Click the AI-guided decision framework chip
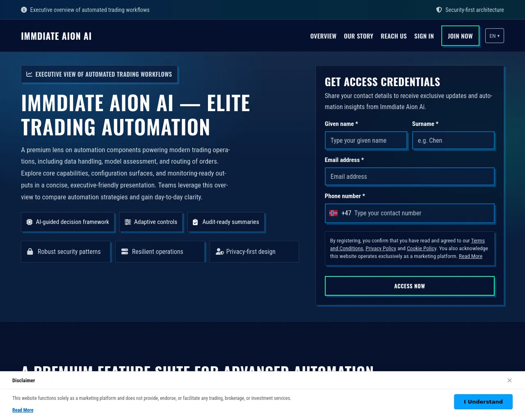 click(x=67, y=222)
